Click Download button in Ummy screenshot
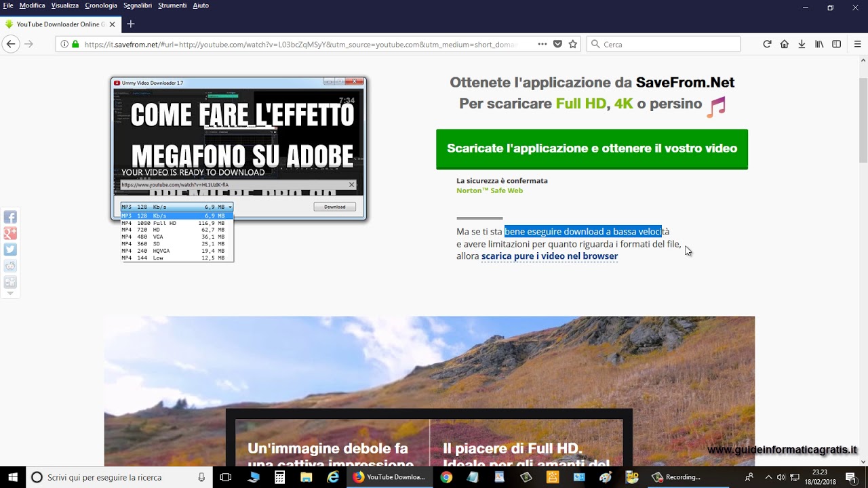This screenshot has width=868, height=488. tap(335, 207)
